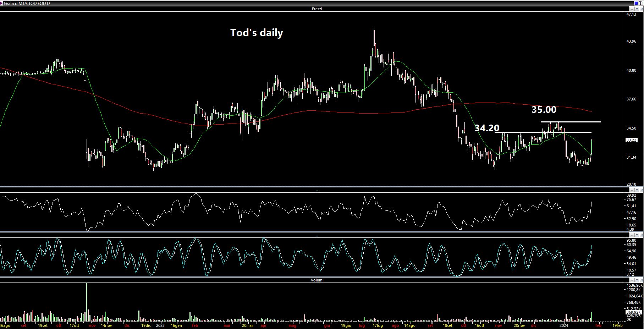Viewport: 644px width, 329px height.
Task: Close the Volumi panel
Action: (x=642, y=280)
